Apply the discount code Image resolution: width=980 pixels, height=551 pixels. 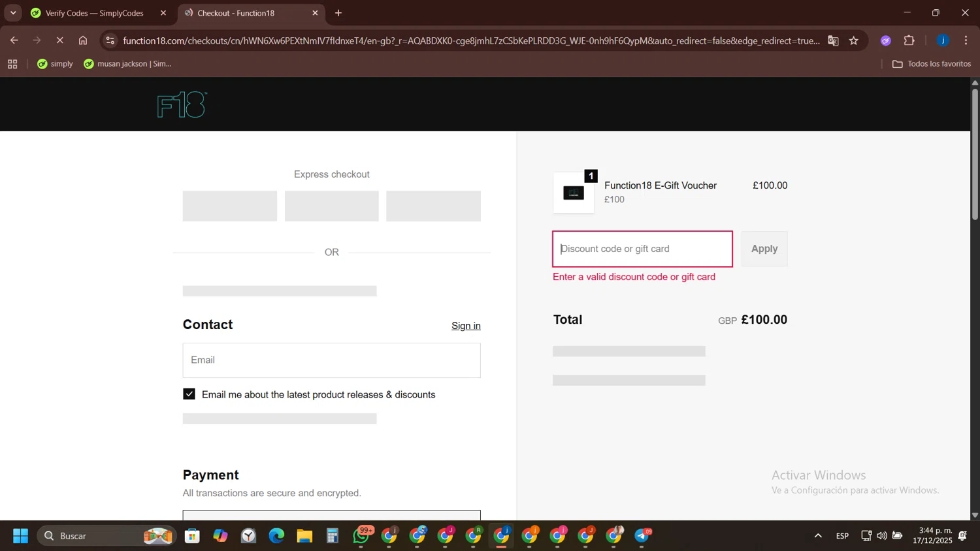[x=764, y=249]
